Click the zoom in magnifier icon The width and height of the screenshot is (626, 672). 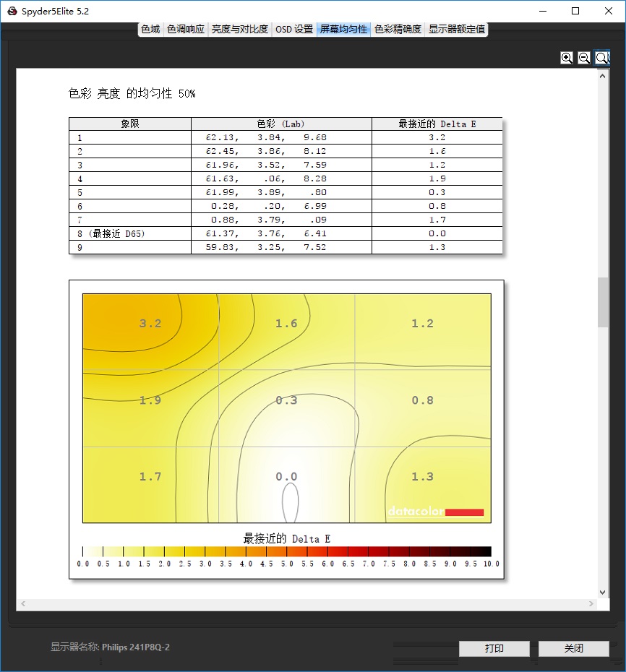click(567, 58)
